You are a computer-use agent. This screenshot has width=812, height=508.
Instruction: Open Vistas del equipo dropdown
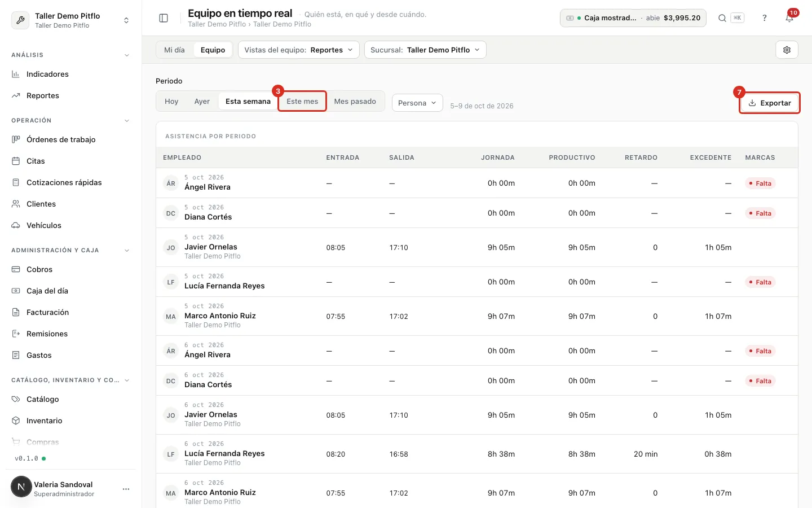coord(298,50)
